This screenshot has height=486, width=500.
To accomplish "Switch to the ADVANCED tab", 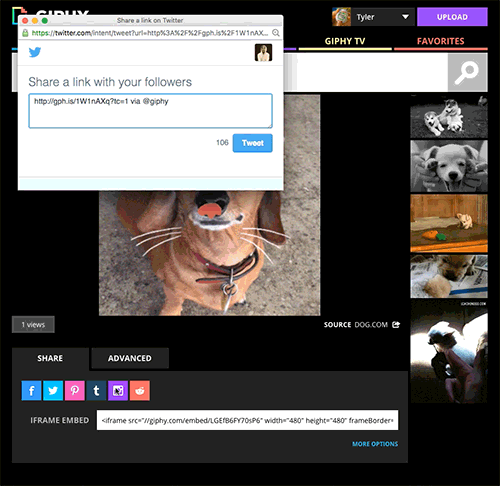I will pyautogui.click(x=130, y=358).
